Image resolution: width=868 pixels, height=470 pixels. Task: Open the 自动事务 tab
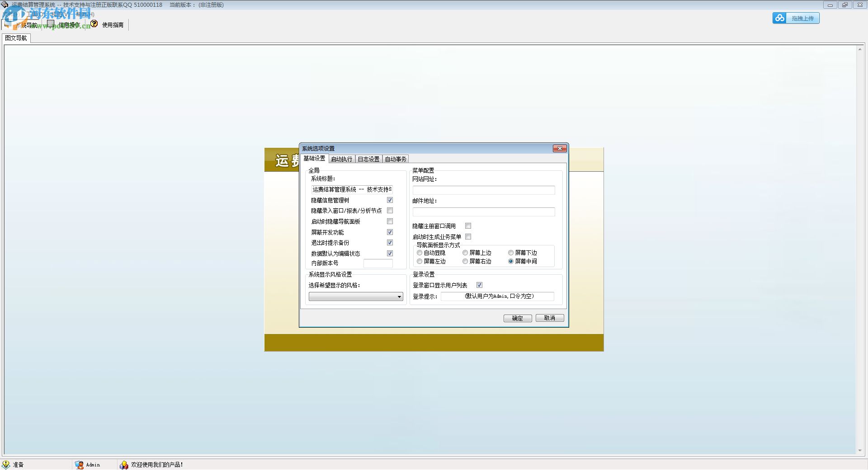[395, 159]
